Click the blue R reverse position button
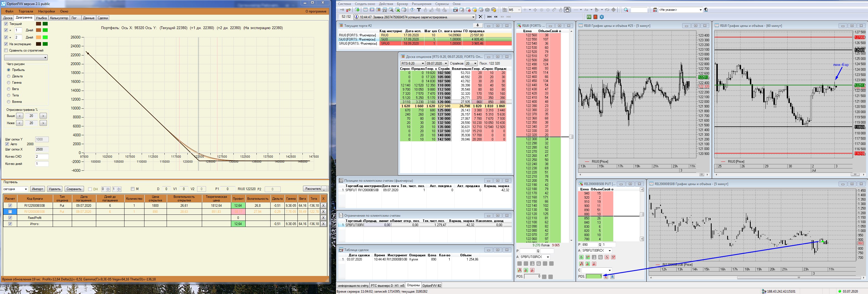The height and width of the screenshot is (294, 868). (x=612, y=277)
